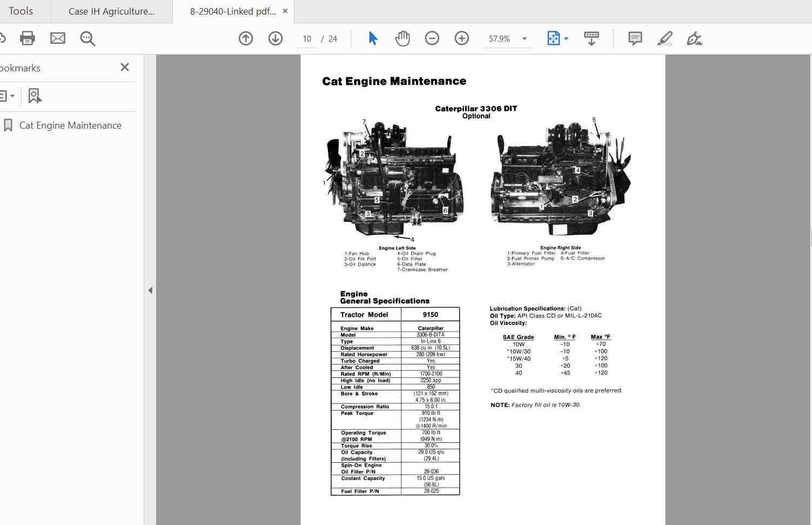Select the Highlight text pen tool
Screen dimensions: 812x525
point(665,38)
